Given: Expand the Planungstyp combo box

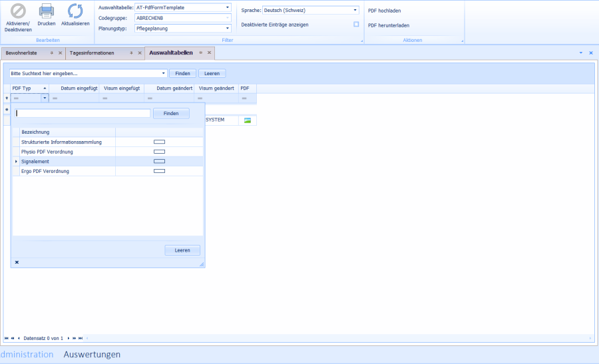Looking at the screenshot, I should point(228,29).
